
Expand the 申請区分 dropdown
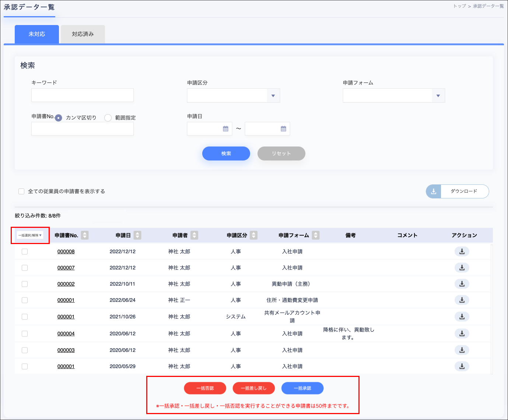point(273,96)
